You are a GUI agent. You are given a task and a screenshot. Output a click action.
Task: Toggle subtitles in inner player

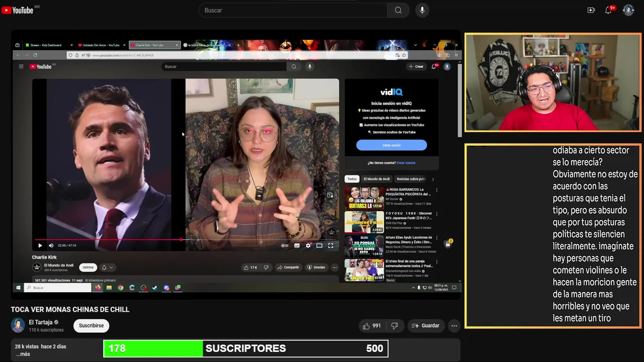coord(297,245)
